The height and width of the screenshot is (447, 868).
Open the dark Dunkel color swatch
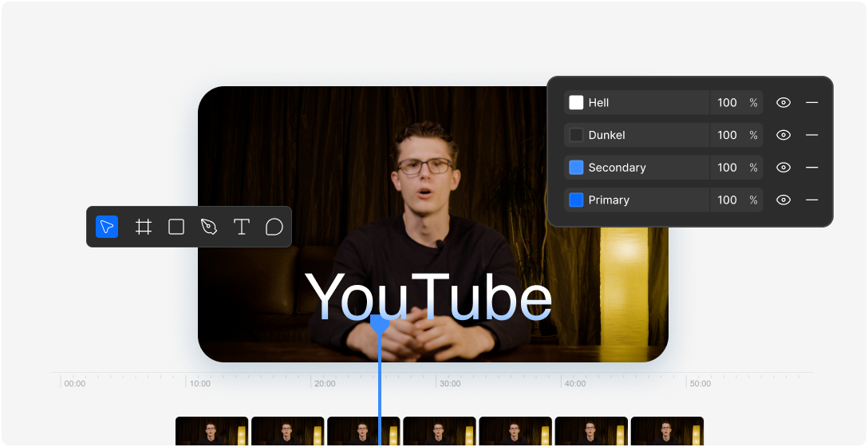point(576,135)
